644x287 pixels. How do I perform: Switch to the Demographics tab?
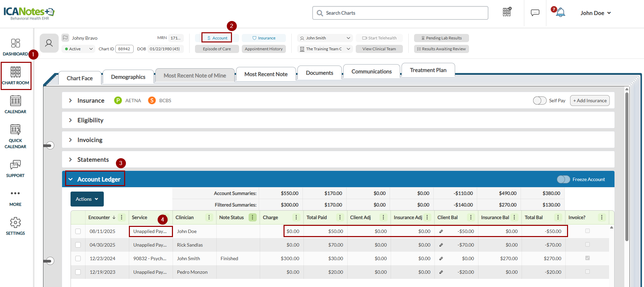128,77
